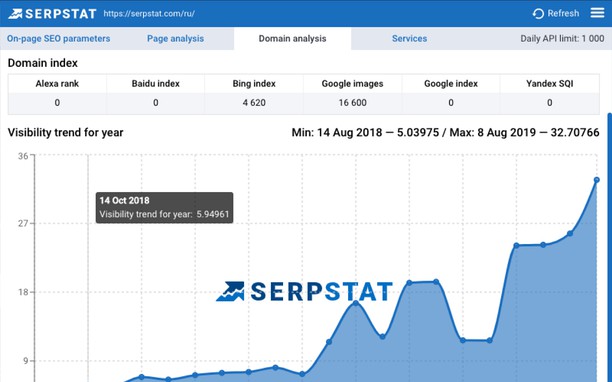Click the Domain index heading
This screenshot has width=612, height=382.
(43, 63)
